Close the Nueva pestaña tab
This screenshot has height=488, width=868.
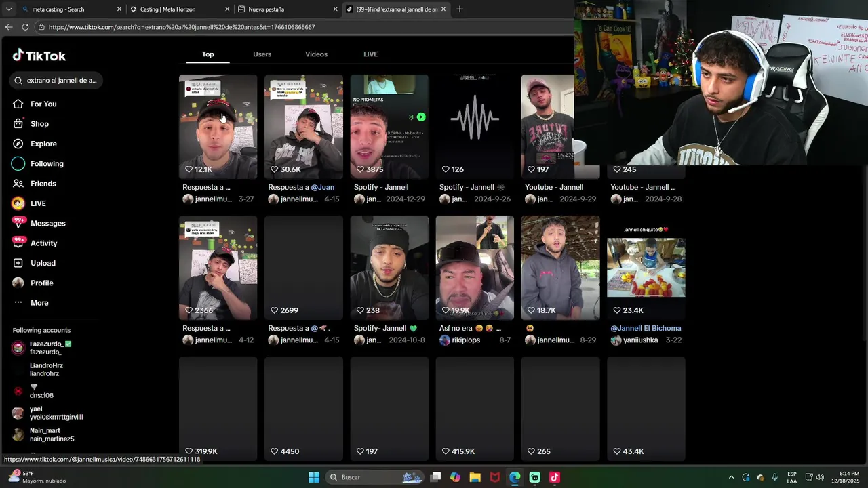pos(335,9)
